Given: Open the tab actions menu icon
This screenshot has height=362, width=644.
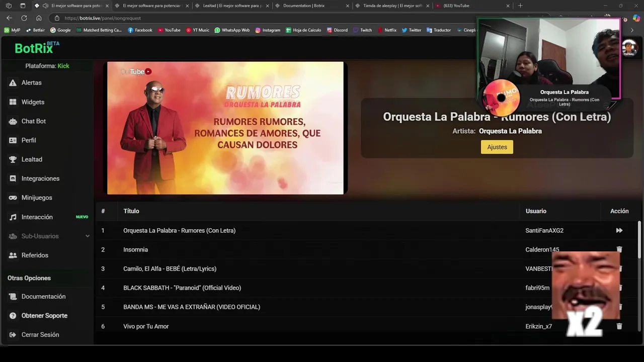Looking at the screenshot, I should [x=23, y=6].
